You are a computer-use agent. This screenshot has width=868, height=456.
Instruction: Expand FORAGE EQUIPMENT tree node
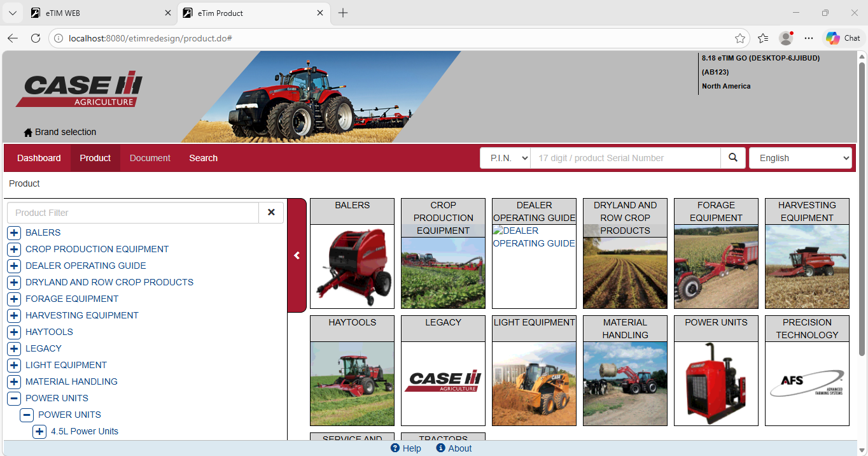(14, 299)
